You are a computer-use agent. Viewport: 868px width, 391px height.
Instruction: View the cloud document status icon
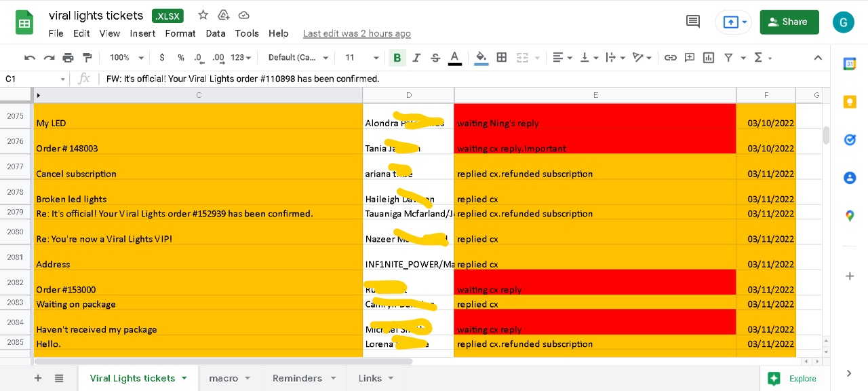point(244,15)
